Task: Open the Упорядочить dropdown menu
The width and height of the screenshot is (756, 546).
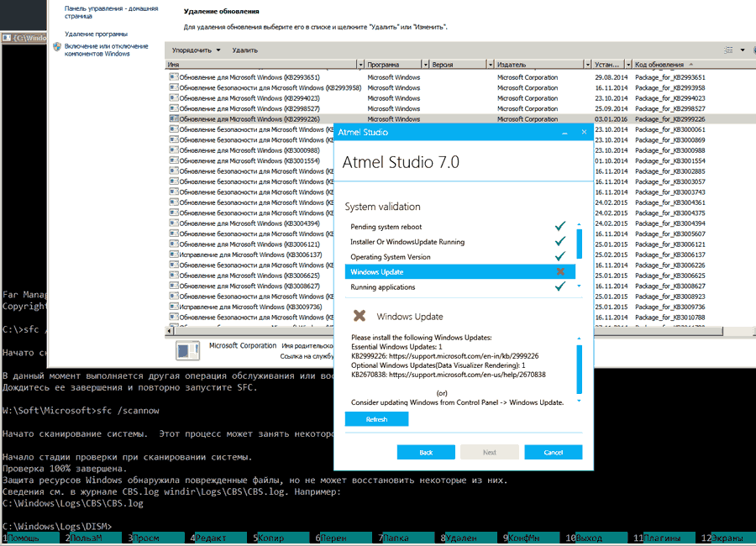Action: tap(196, 50)
